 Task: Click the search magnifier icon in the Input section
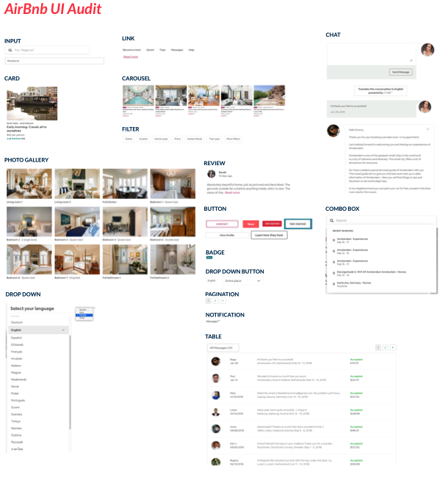click(10, 50)
